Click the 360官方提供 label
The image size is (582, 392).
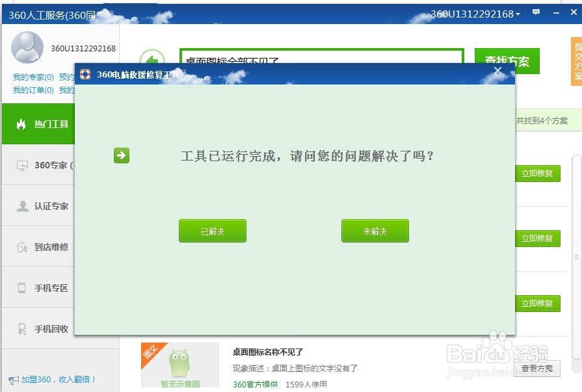(x=256, y=384)
